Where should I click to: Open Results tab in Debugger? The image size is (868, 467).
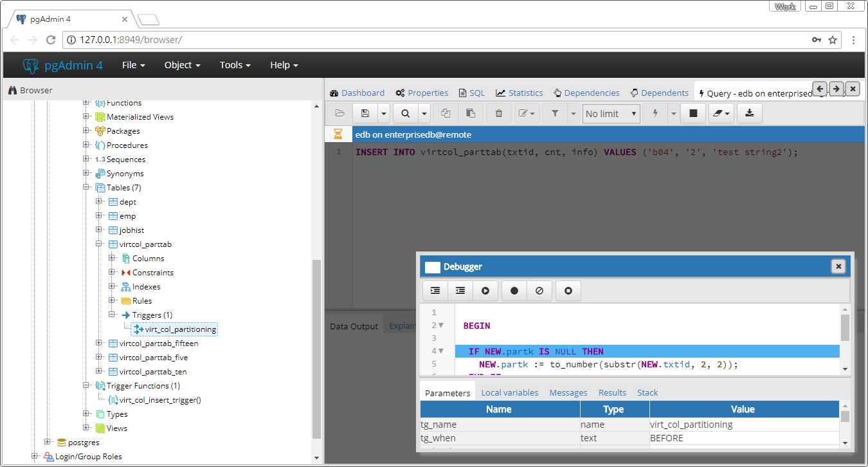(x=612, y=392)
